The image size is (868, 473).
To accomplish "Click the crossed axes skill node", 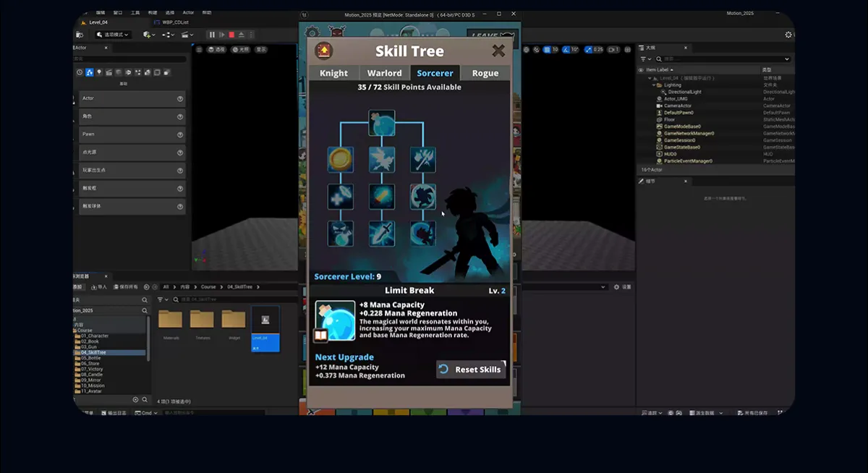I will tap(423, 159).
